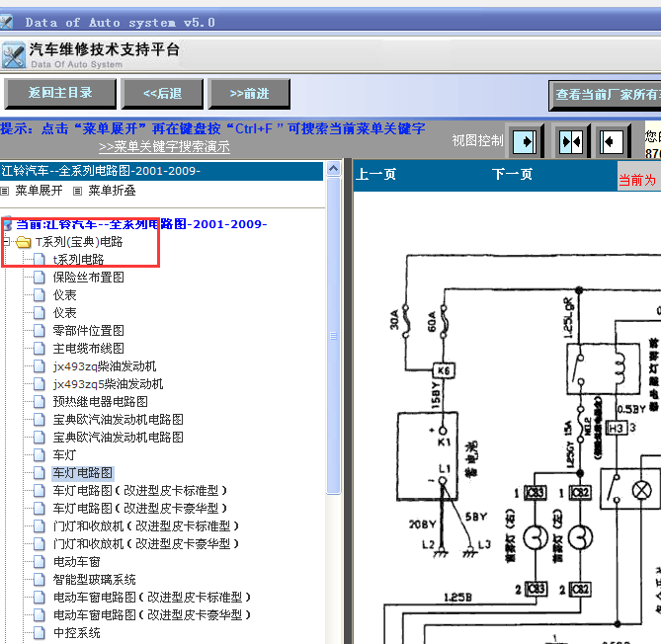Viewport: 661px width, 644px height.
Task: Select the T系列(宝典)电路 folder icon
Action: tap(23, 242)
